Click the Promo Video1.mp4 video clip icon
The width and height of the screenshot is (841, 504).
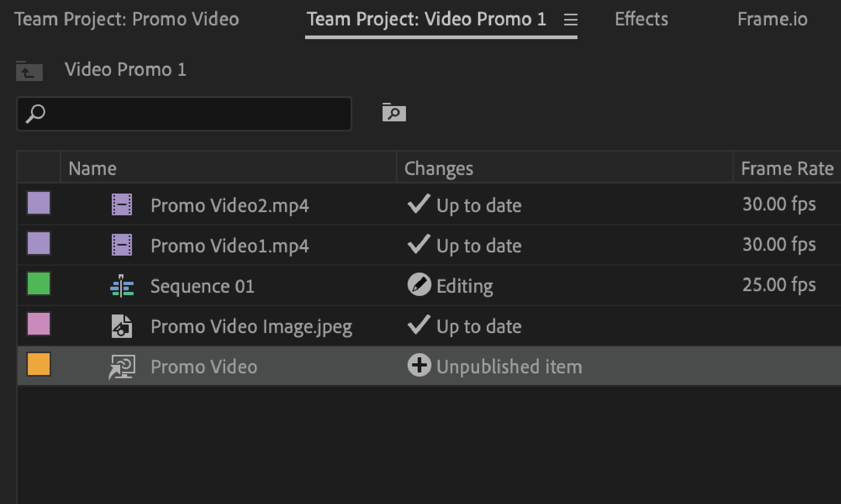[x=121, y=245]
